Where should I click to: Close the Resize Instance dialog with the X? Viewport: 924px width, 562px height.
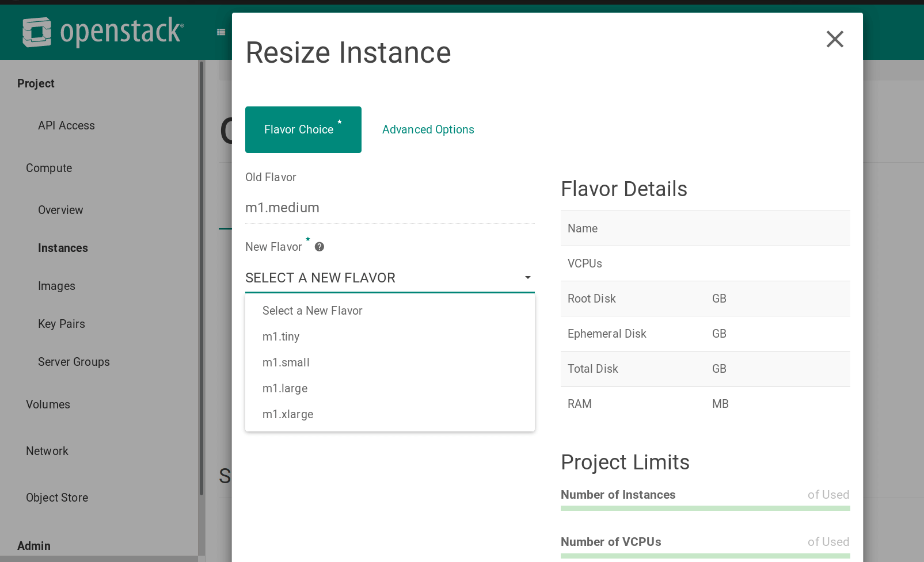point(835,39)
